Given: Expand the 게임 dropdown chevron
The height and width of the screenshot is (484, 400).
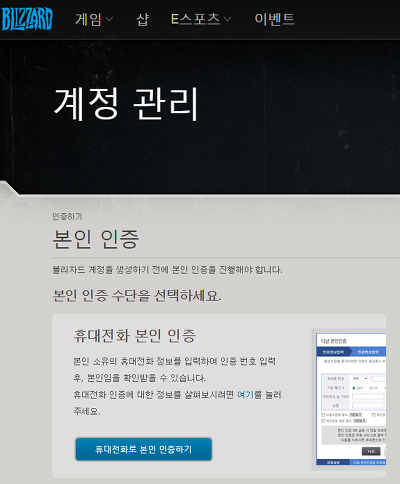Looking at the screenshot, I should click(x=109, y=19).
